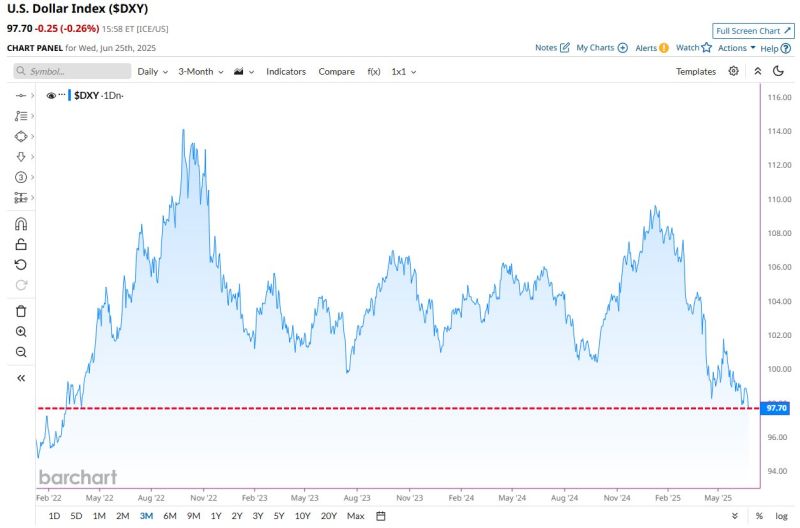The width and height of the screenshot is (800, 528).
Task: Delete drawings with the trash icon
Action: [x=21, y=311]
